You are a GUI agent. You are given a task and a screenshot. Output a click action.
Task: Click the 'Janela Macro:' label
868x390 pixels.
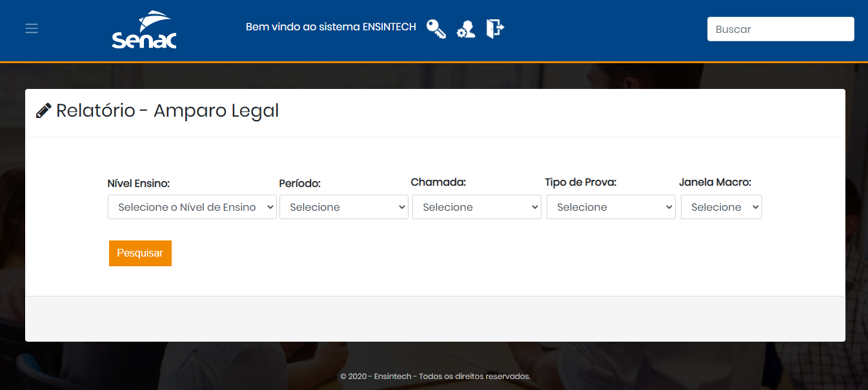coord(715,182)
